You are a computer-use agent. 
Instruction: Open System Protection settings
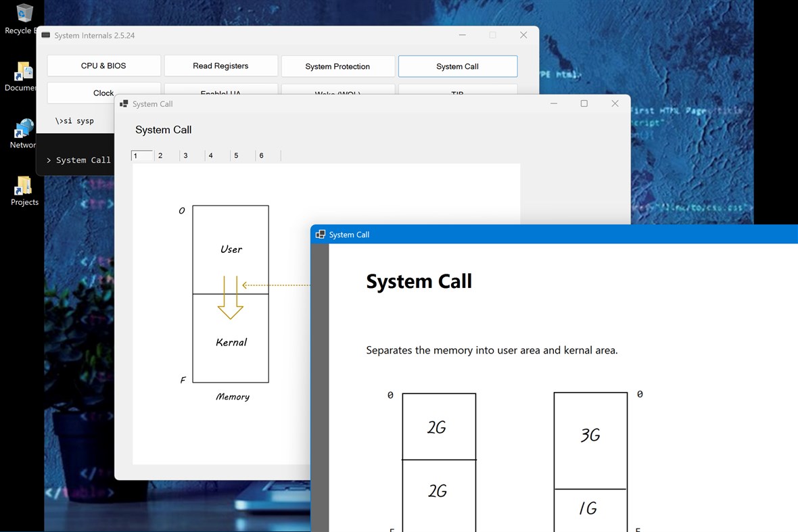[x=337, y=66]
